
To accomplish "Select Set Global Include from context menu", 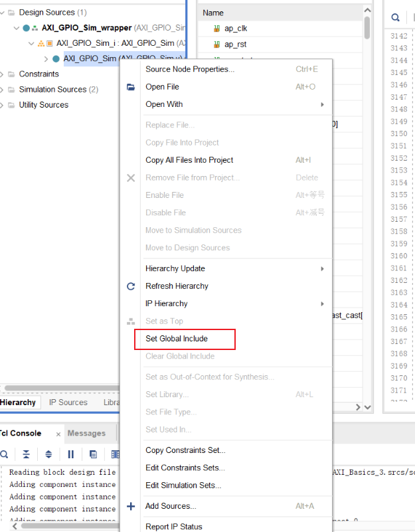I will click(x=177, y=339).
